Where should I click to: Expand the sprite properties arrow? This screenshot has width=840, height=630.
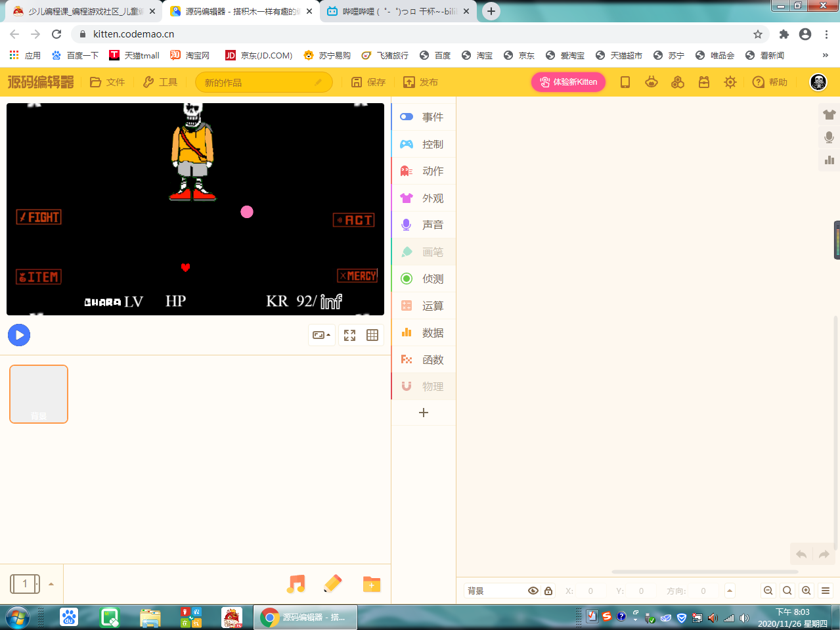730,591
